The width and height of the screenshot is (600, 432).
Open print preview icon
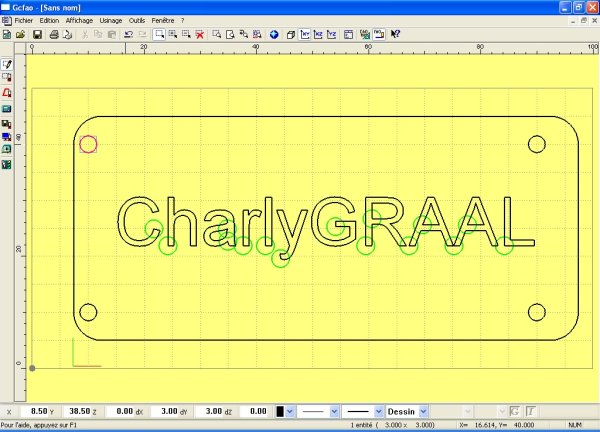click(x=67, y=35)
